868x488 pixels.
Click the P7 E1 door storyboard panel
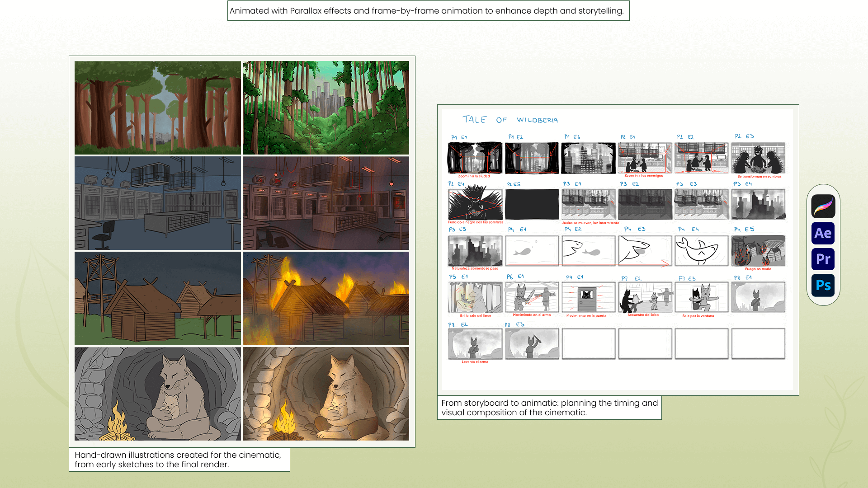pos(588,297)
